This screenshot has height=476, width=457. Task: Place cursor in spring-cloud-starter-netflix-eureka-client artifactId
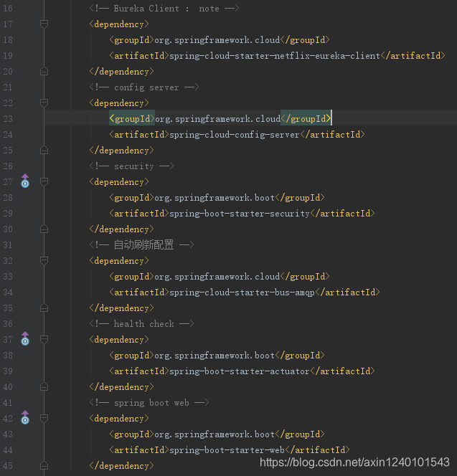275,56
